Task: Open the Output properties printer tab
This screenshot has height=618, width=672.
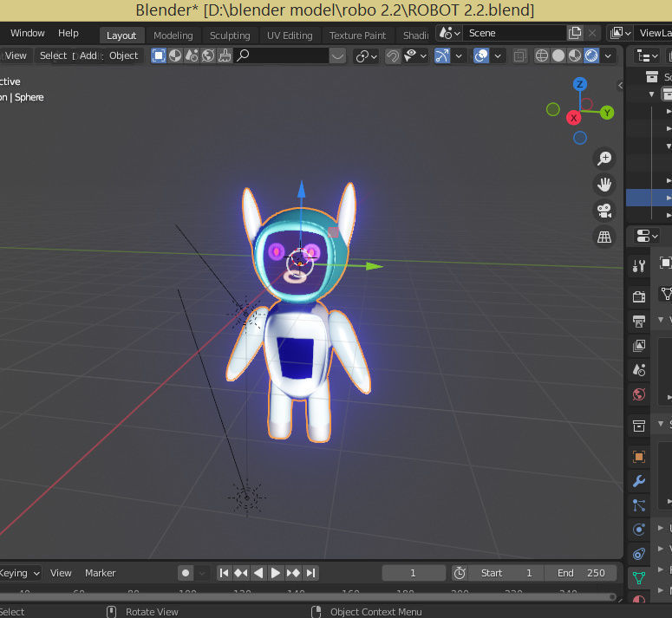Action: coord(638,321)
